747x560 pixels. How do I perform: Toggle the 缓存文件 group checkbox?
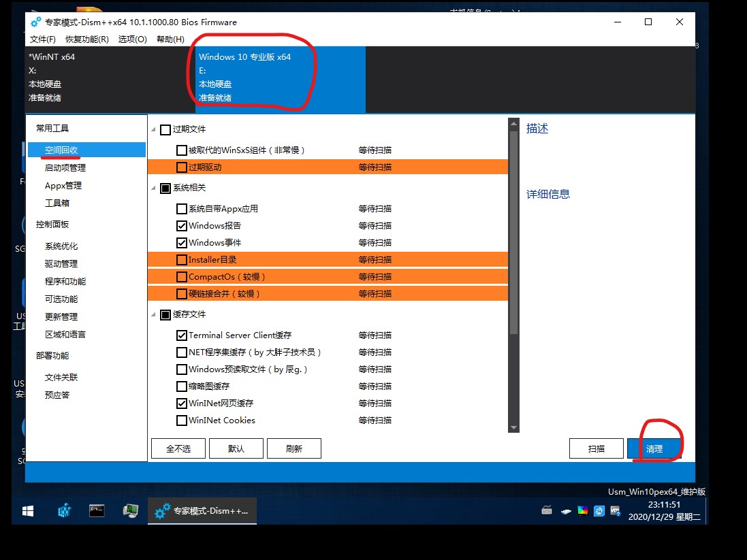point(165,315)
